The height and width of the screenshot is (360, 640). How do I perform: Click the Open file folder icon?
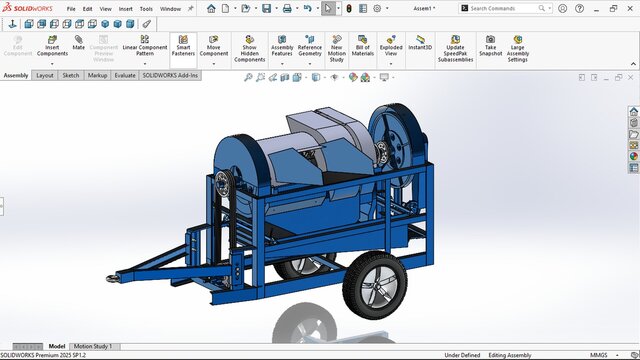245,9
